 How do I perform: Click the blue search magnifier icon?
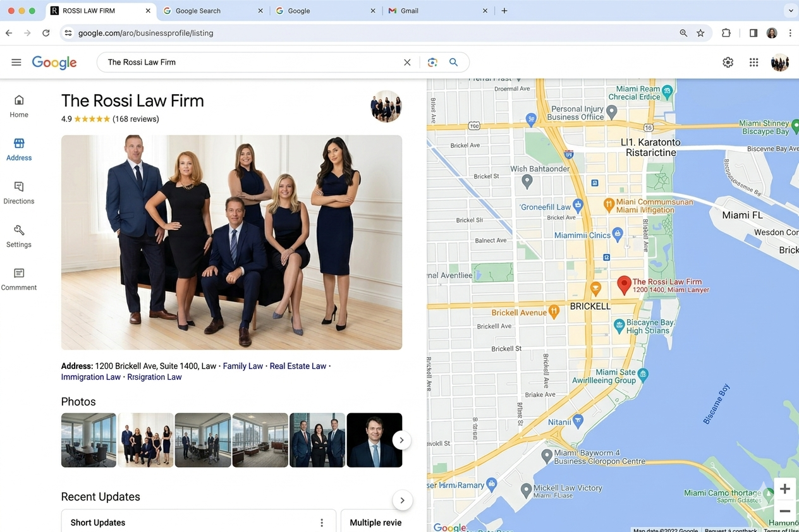(453, 62)
